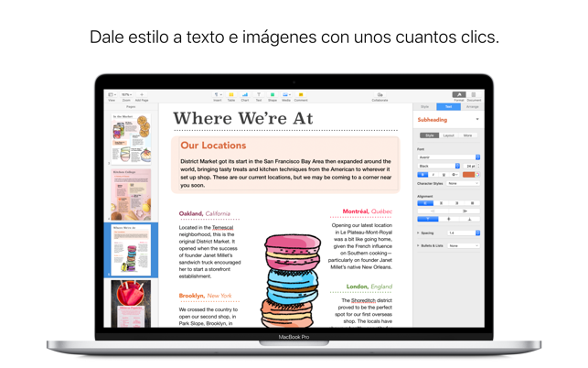Click the Where We're At title
The width and height of the screenshot is (588, 368).
point(242,118)
